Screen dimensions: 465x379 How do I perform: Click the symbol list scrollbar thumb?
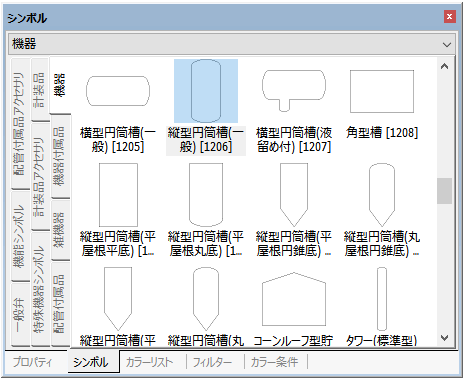[x=444, y=191]
